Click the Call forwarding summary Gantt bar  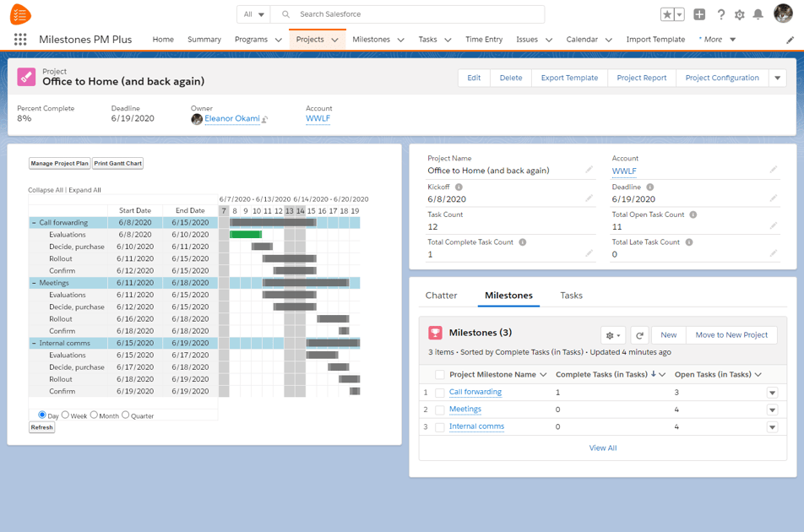tap(273, 222)
